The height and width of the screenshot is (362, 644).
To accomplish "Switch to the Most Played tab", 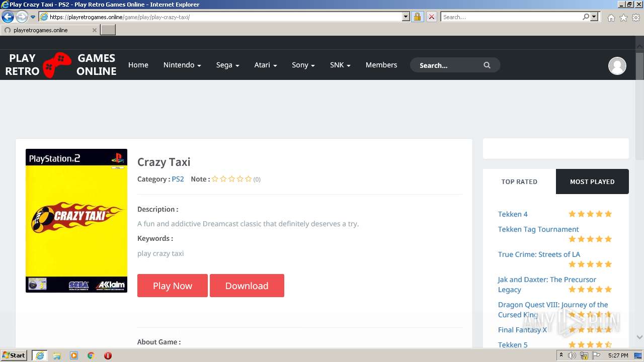I will (x=592, y=182).
